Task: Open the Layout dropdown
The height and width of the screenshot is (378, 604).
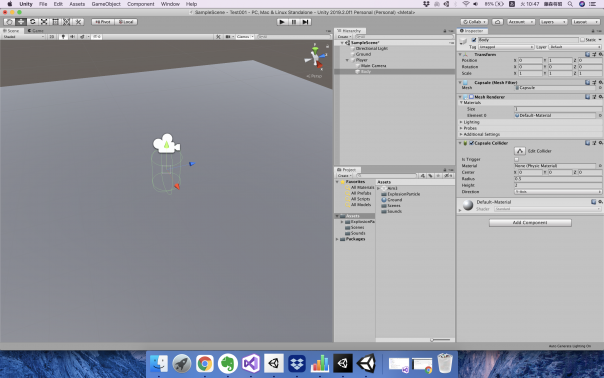Action: pos(585,22)
